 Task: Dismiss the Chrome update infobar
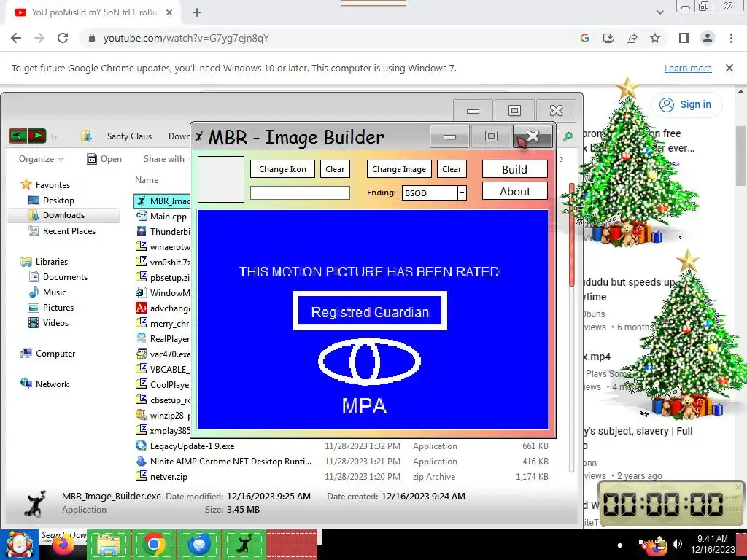pos(729,68)
